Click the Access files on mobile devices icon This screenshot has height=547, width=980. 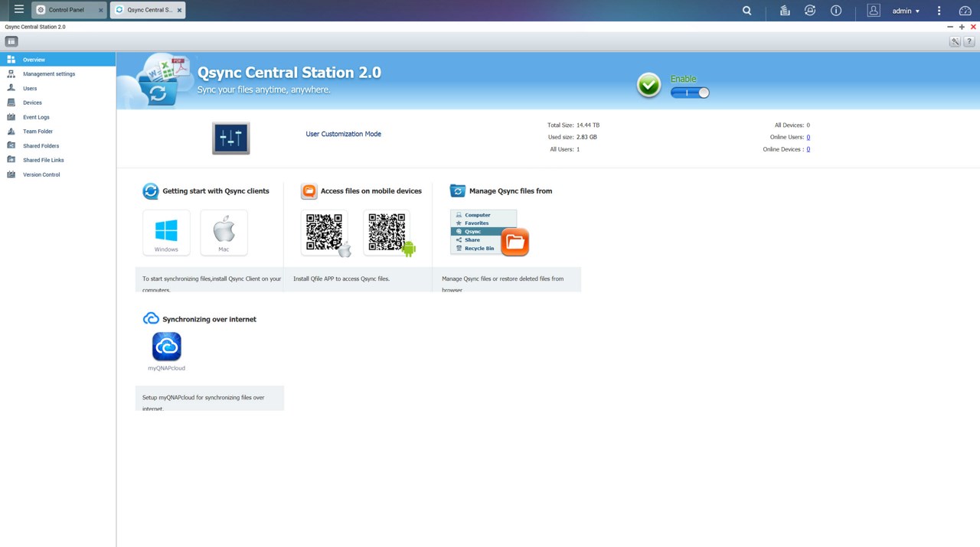(x=309, y=191)
